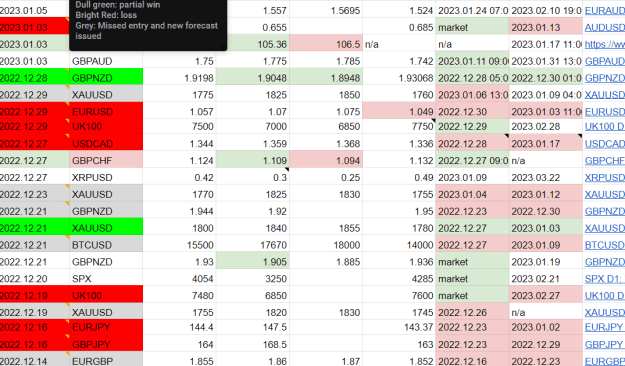Click the date cell 2023.03.22
This screenshot has height=366, width=625.
click(x=546, y=177)
